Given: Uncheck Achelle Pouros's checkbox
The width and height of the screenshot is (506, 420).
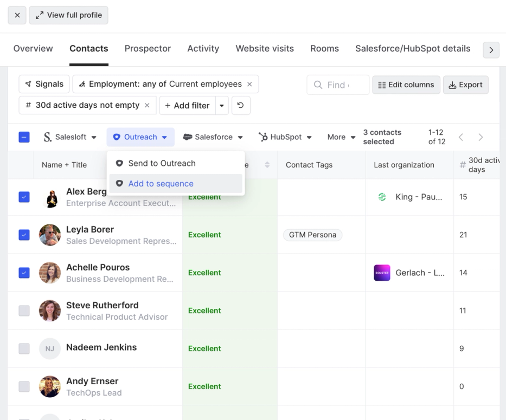Looking at the screenshot, I should [24, 273].
